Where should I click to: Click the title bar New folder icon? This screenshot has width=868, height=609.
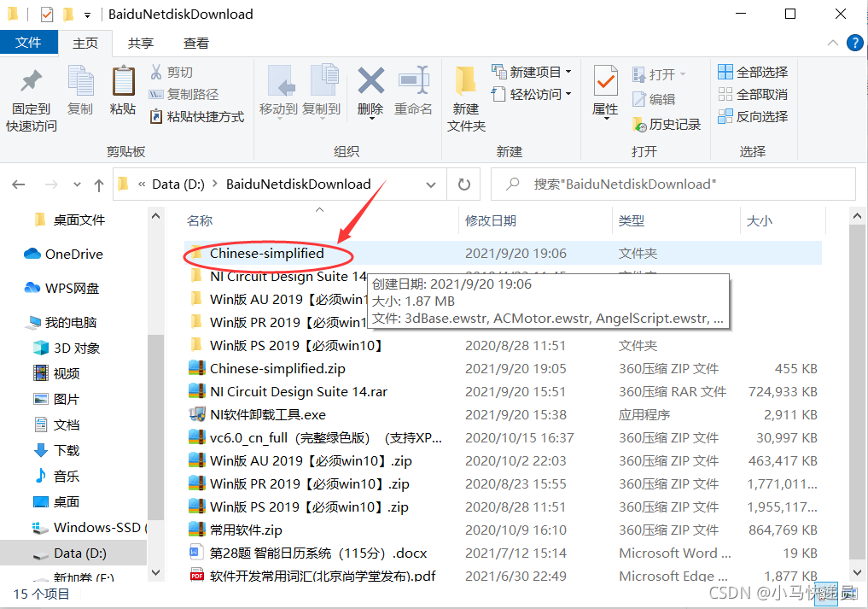click(x=68, y=14)
